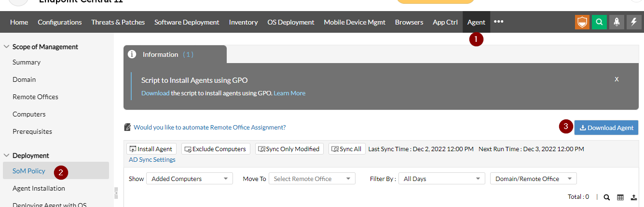Open the column chooser table icon
This screenshot has width=644, height=207.
click(x=620, y=197)
